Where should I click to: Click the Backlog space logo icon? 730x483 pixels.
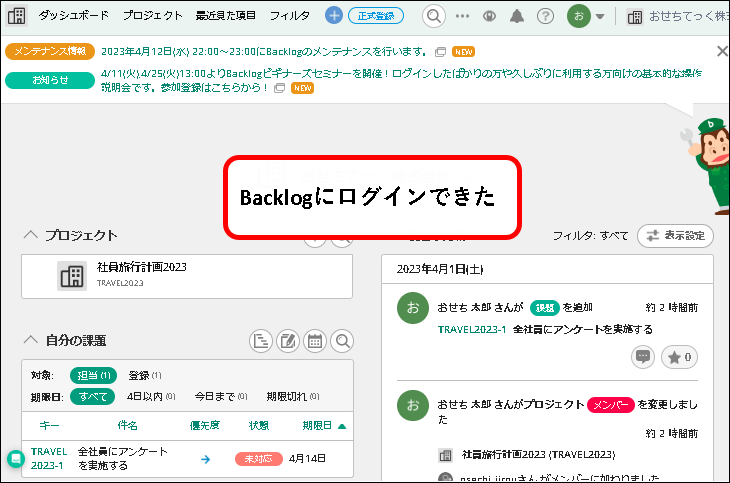point(16,16)
